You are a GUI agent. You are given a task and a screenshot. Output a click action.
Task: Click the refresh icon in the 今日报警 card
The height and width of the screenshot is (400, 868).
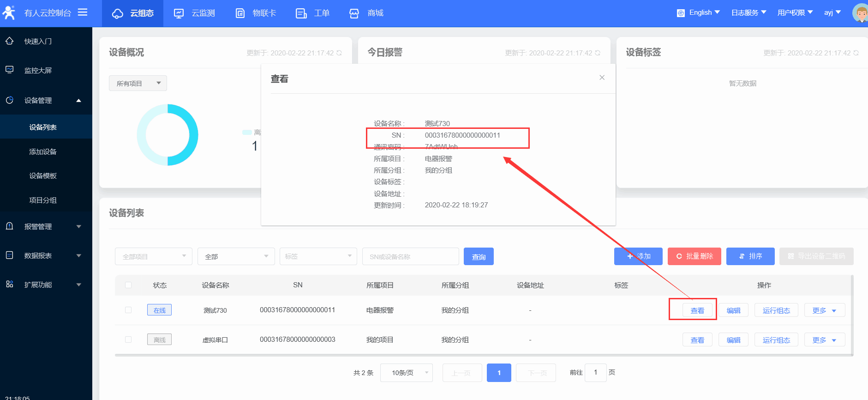[x=598, y=53]
